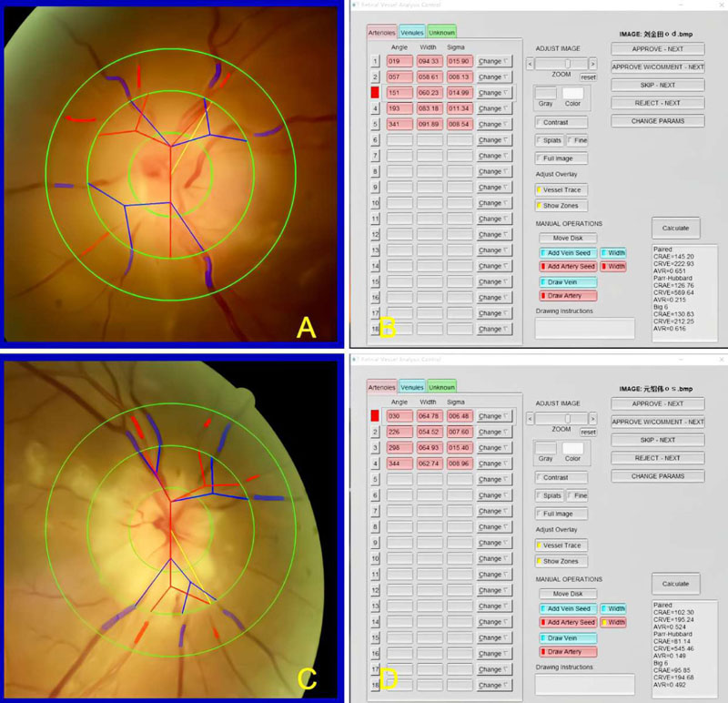
Task: Open the Unknown tab in panel B
Action: (x=441, y=33)
